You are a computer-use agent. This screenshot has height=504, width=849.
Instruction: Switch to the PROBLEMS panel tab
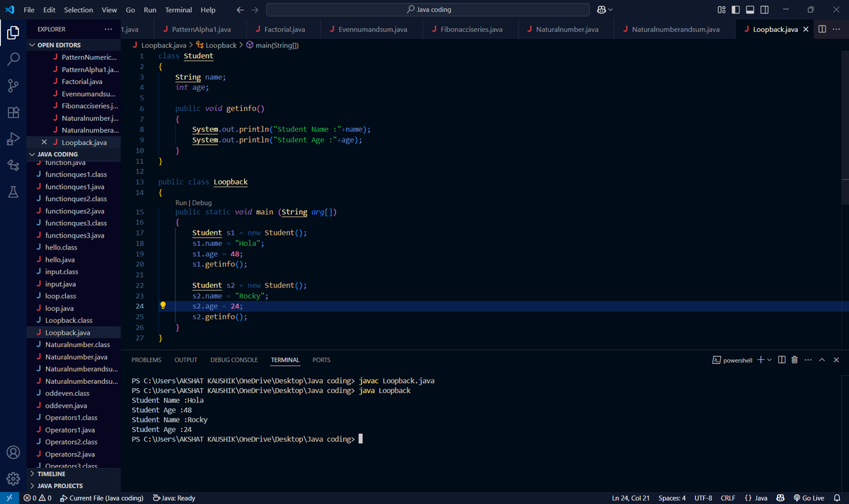146,360
